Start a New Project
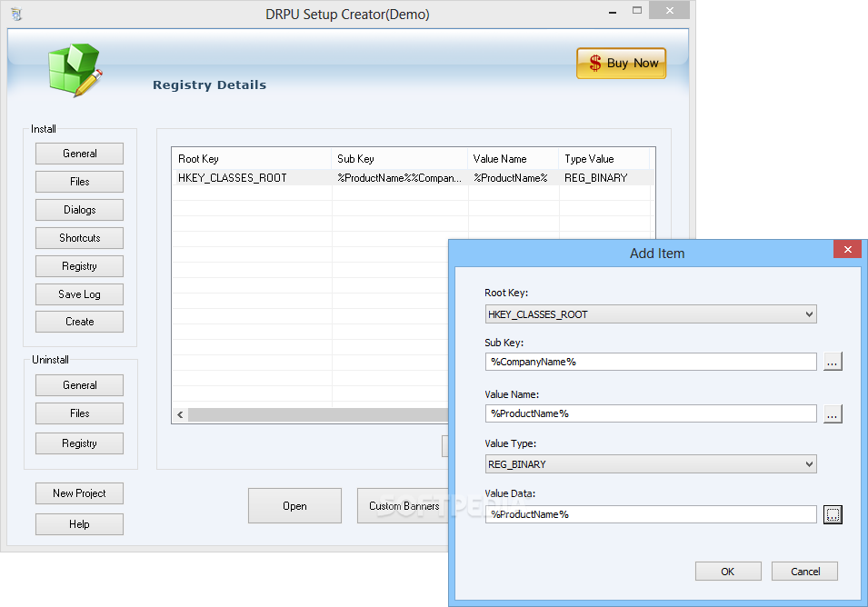 click(x=79, y=493)
